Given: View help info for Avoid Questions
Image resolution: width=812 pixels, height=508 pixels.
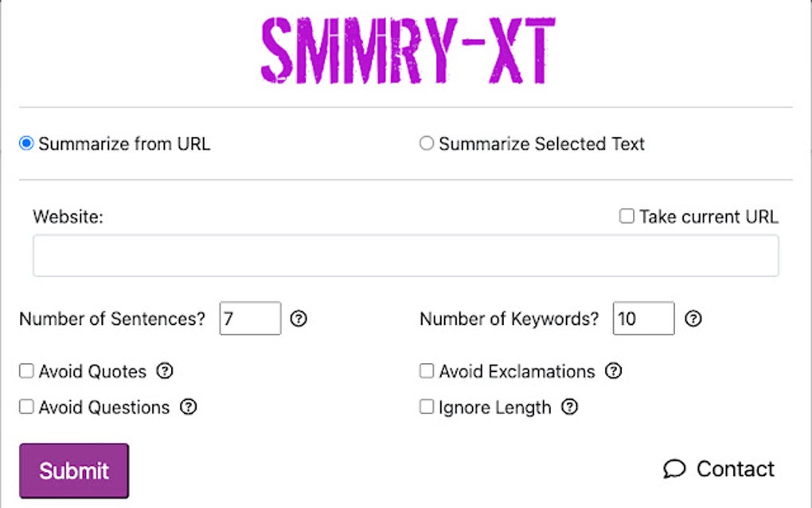Looking at the screenshot, I should pyautogui.click(x=189, y=407).
